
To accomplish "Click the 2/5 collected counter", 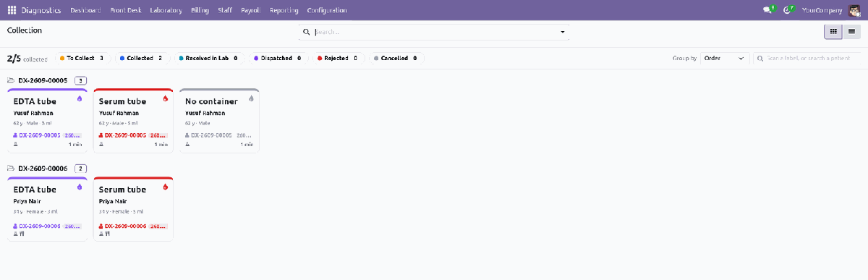I will tap(27, 59).
